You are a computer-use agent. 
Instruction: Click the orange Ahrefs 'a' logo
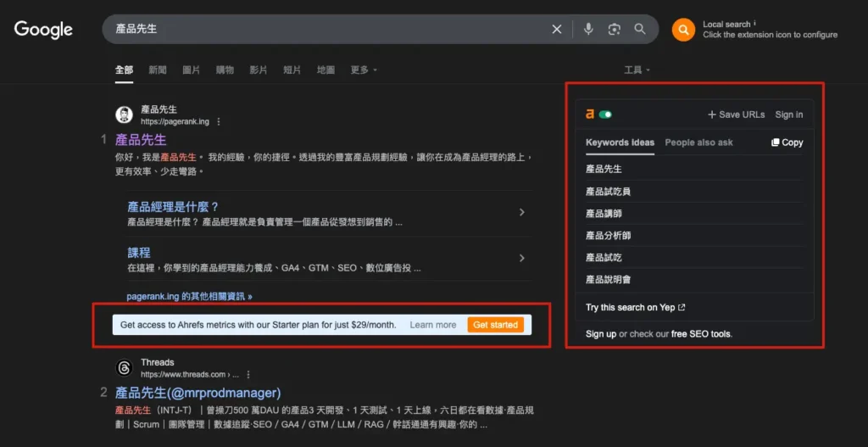pos(590,115)
